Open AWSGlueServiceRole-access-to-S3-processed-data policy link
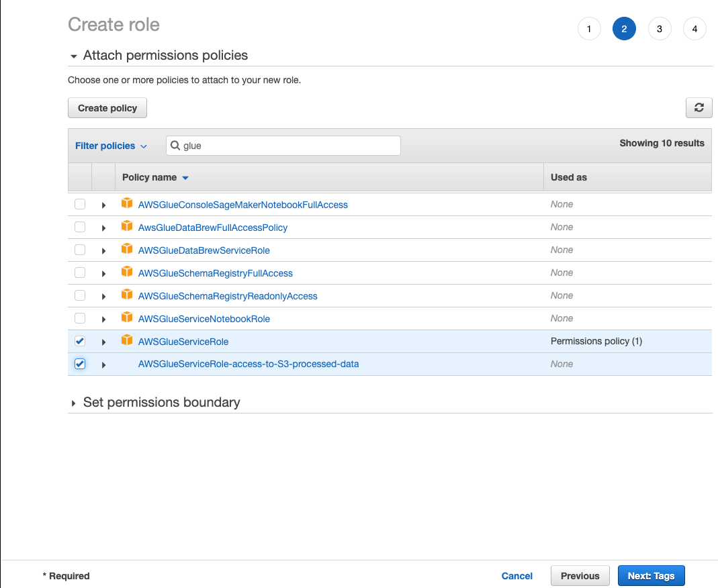 [x=249, y=364]
